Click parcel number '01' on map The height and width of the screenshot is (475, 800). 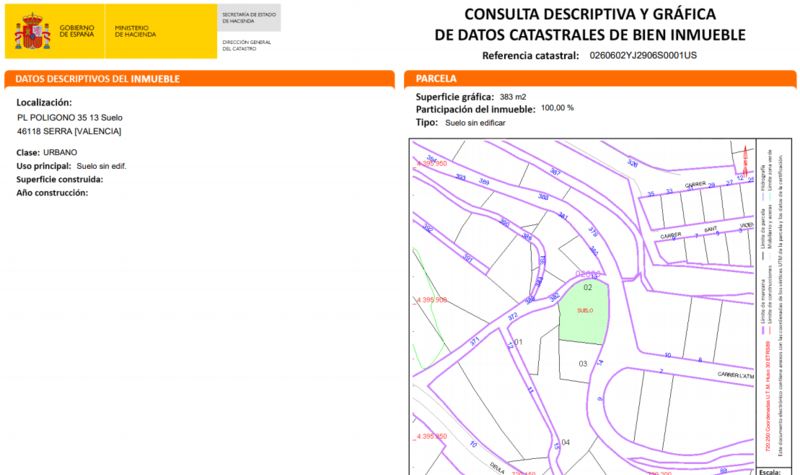click(x=518, y=342)
